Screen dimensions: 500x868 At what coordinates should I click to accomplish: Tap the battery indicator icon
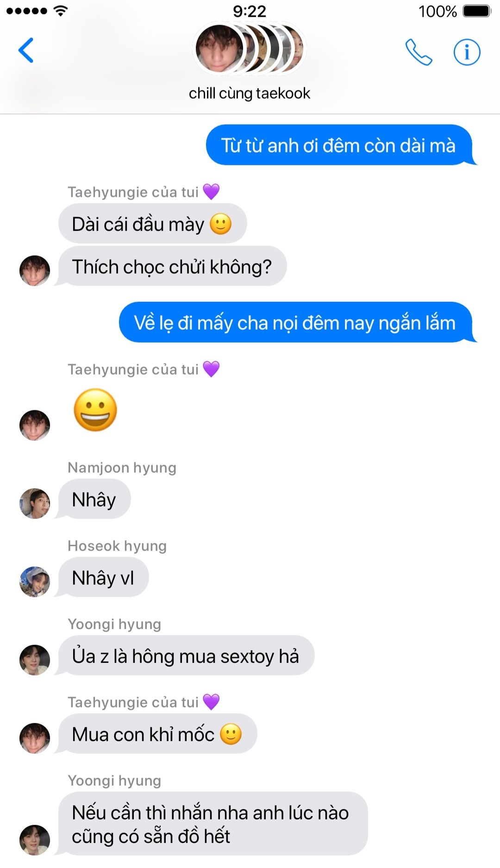476,11
